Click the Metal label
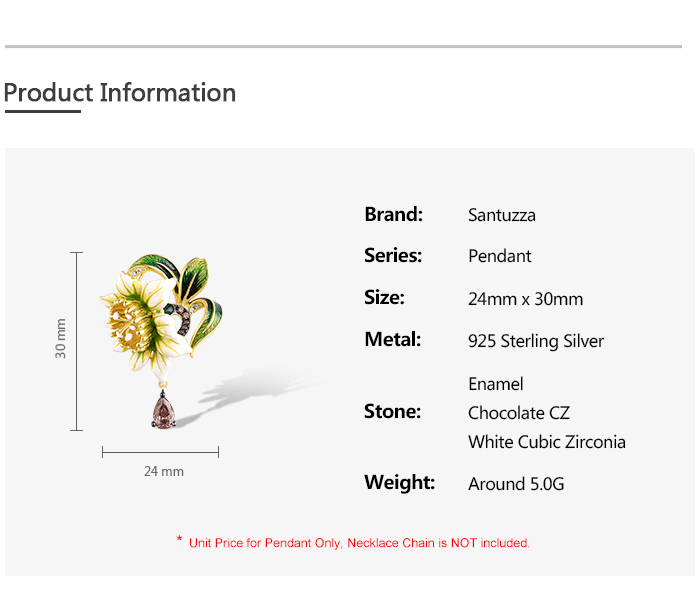700x615 pixels. [x=393, y=340]
